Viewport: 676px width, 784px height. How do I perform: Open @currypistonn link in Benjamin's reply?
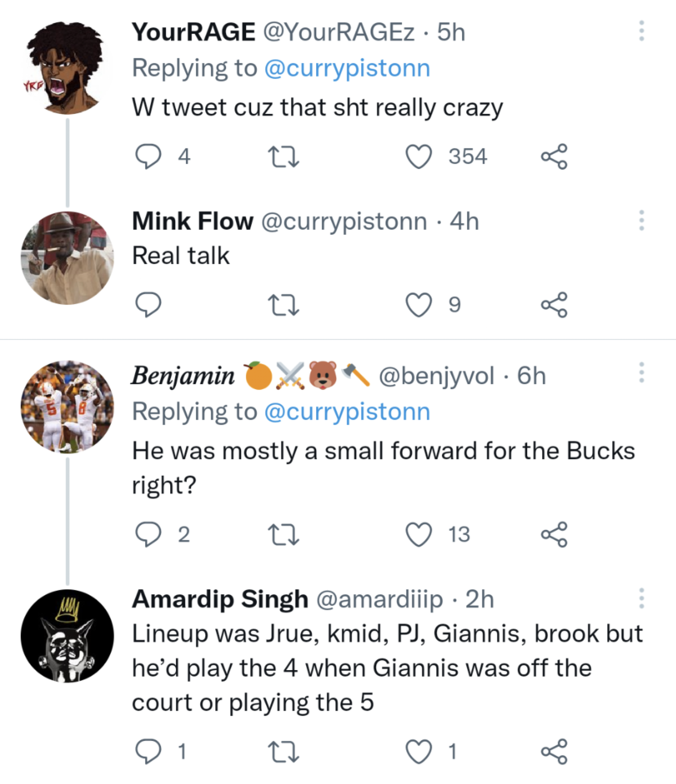click(x=347, y=412)
